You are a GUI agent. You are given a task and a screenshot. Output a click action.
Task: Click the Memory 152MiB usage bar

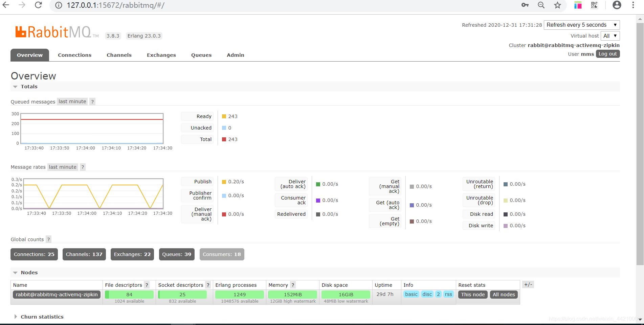(x=293, y=295)
